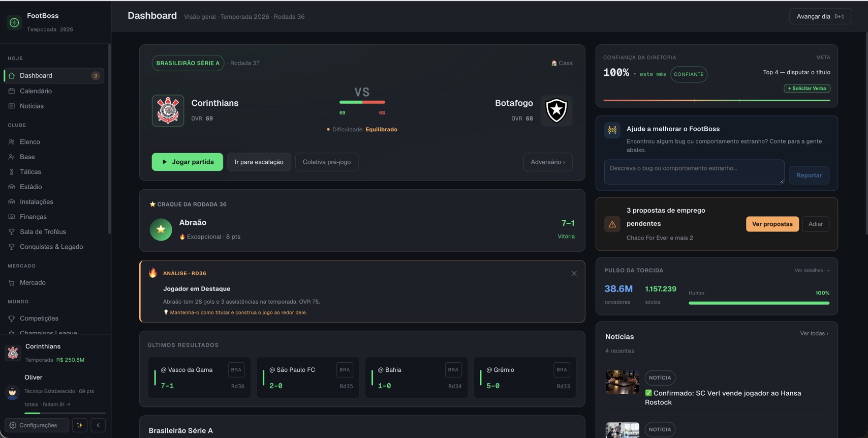The image size is (868, 438).
Task: Click the Conquistas & Legado icon
Action: (12, 247)
